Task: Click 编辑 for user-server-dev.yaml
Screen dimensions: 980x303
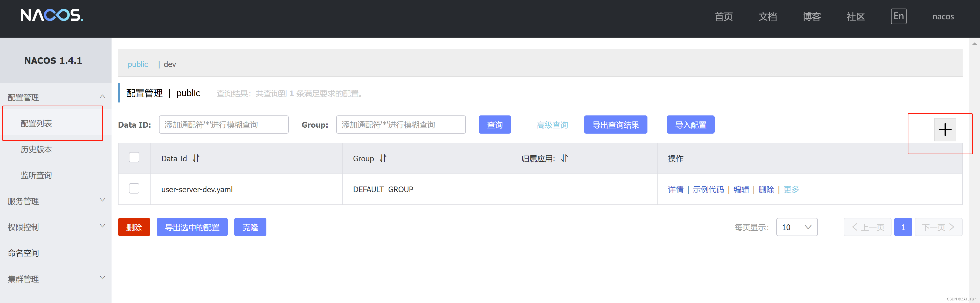Action: tap(741, 189)
